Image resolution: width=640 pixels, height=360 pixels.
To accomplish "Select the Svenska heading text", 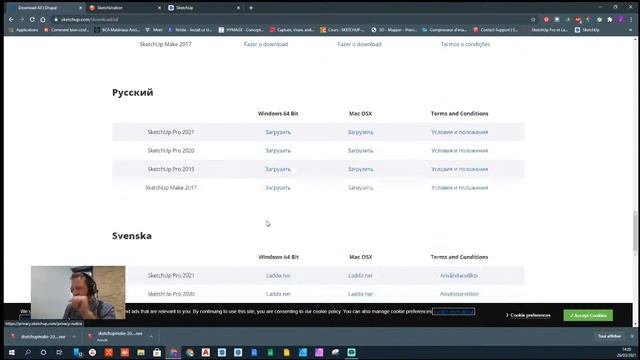I will click(x=132, y=236).
